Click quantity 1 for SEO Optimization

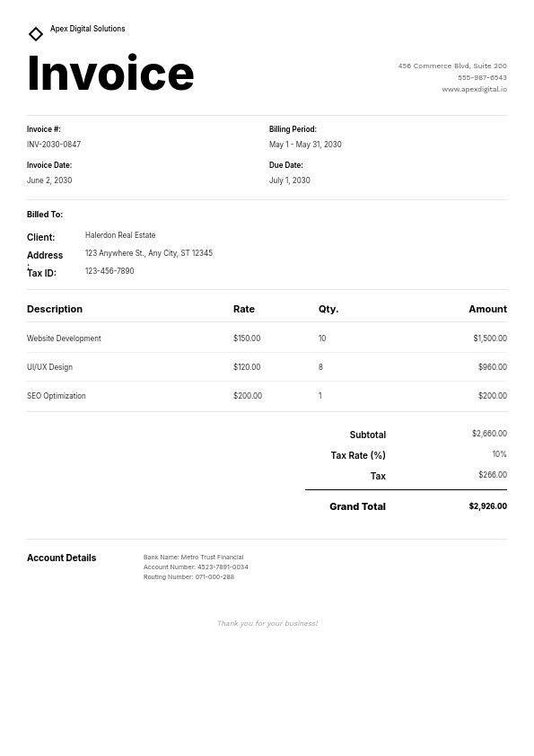(x=320, y=396)
